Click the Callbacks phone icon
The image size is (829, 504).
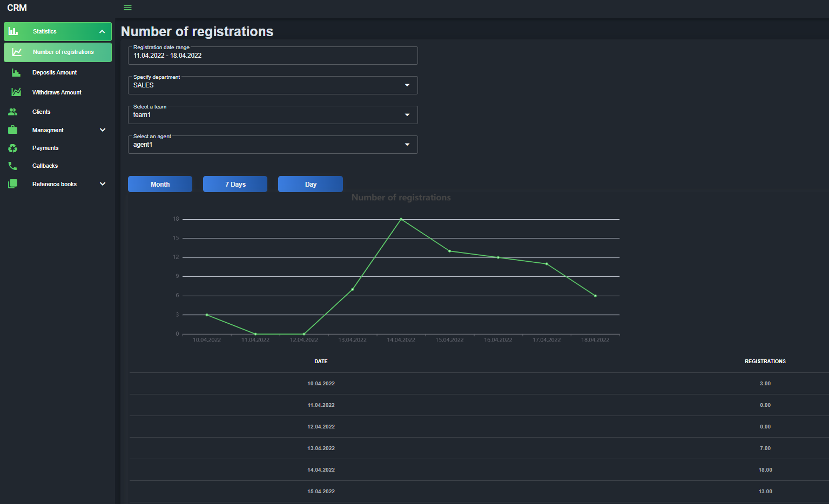13,166
